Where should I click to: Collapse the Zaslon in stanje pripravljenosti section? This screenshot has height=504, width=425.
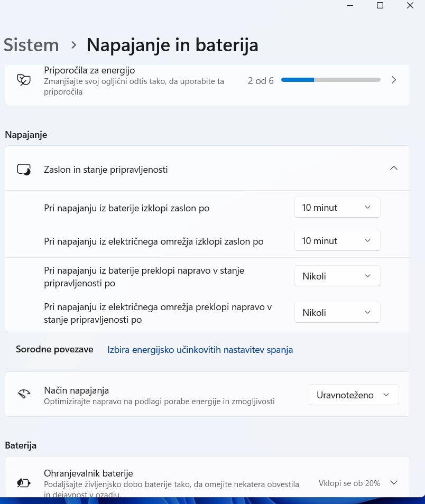click(x=394, y=168)
